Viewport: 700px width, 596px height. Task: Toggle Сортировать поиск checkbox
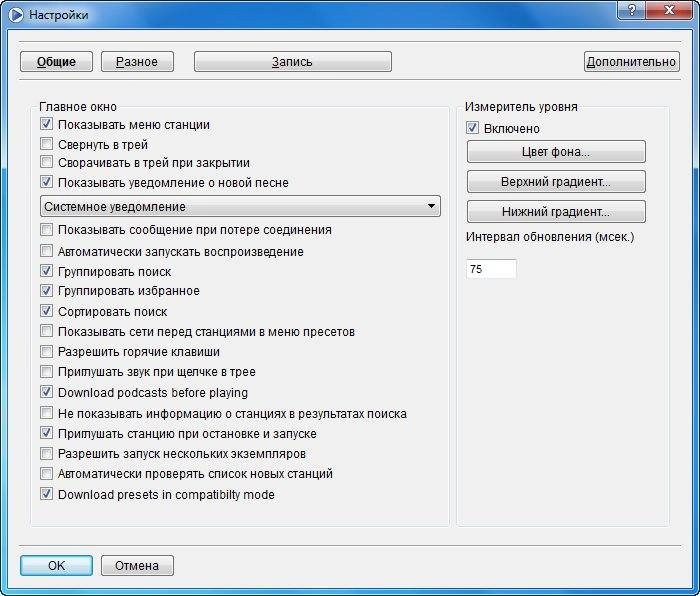click(46, 311)
